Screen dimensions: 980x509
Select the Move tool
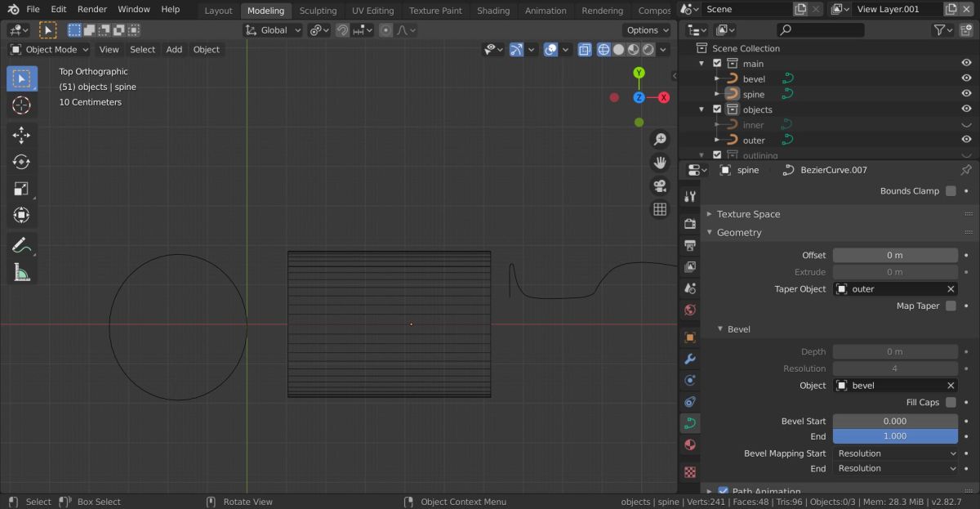[x=21, y=136]
